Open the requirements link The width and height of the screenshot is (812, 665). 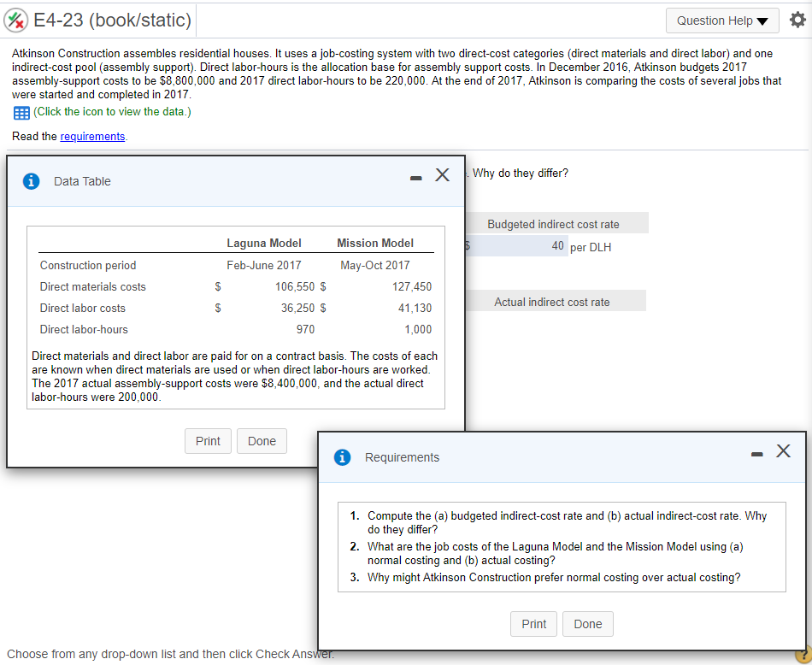click(x=92, y=136)
